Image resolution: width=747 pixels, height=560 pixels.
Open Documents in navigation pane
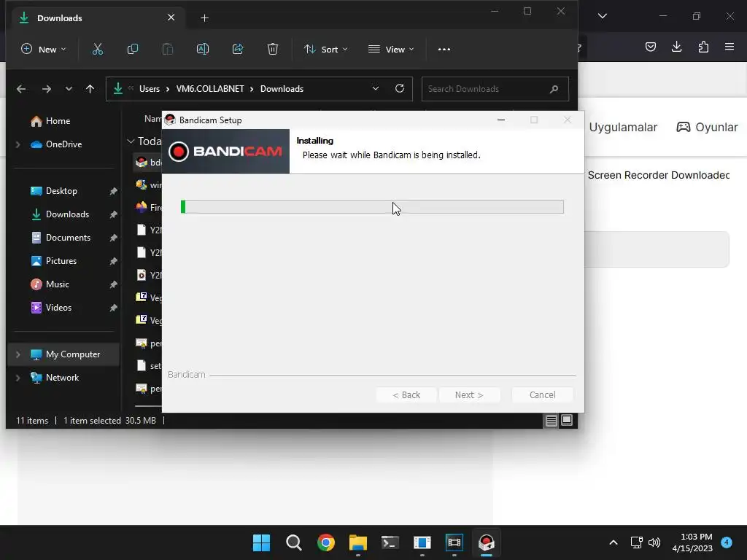coord(67,238)
